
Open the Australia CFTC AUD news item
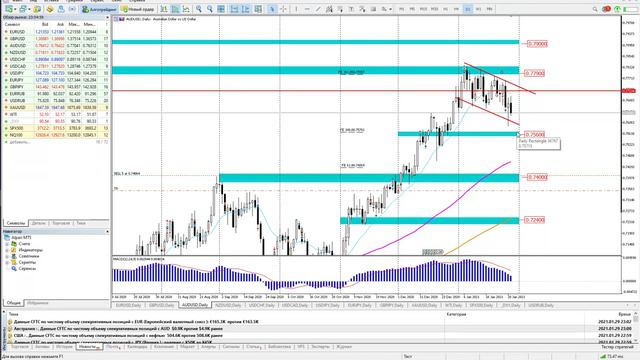click(118, 329)
